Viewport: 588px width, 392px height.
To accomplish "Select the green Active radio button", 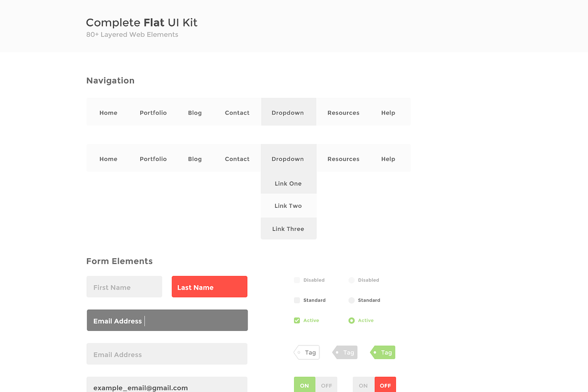I will pos(351,320).
